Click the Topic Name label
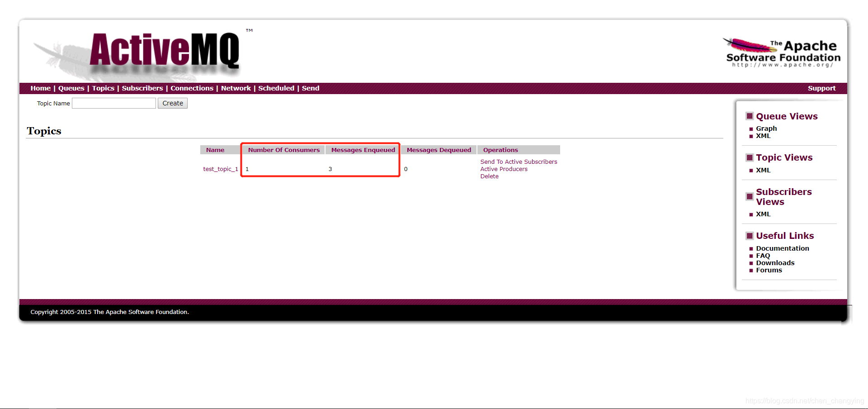The width and height of the screenshot is (868, 409). (53, 103)
